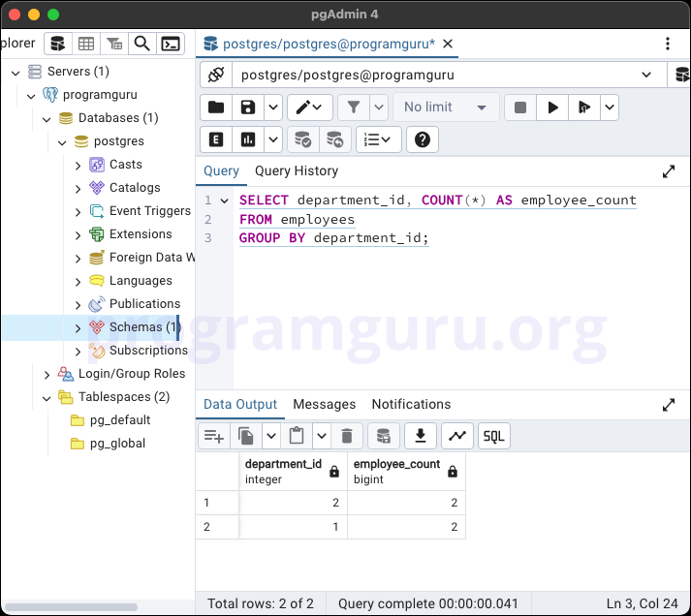Select pg_default tablespace
Image resolution: width=691 pixels, height=616 pixels.
[120, 420]
